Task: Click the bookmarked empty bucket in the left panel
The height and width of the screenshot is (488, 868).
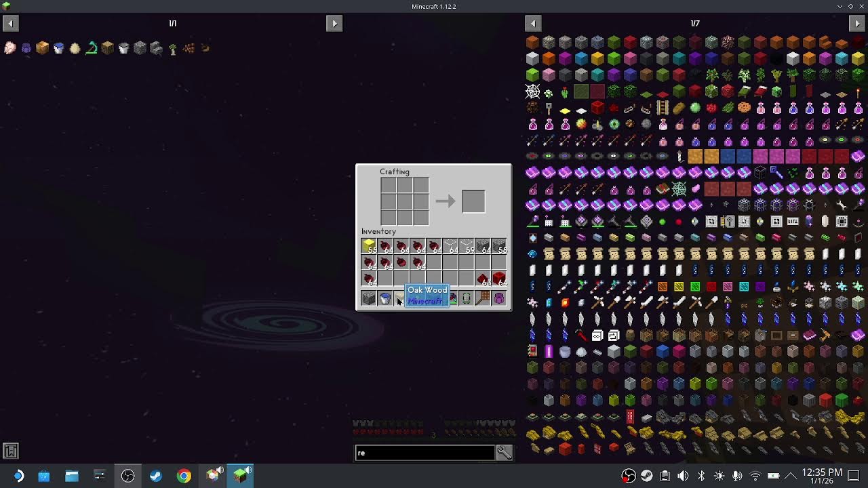Action: tap(123, 48)
